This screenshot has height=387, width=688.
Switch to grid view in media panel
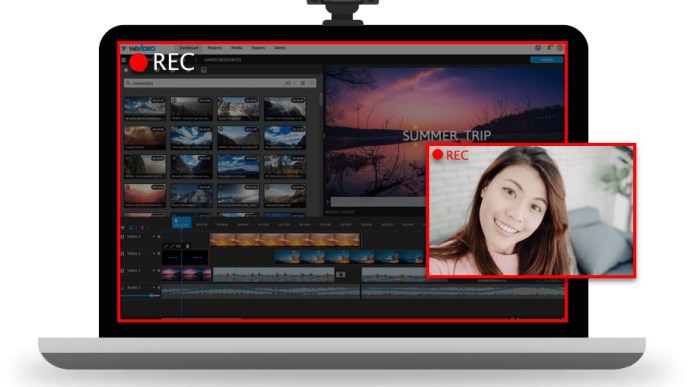coord(303,83)
